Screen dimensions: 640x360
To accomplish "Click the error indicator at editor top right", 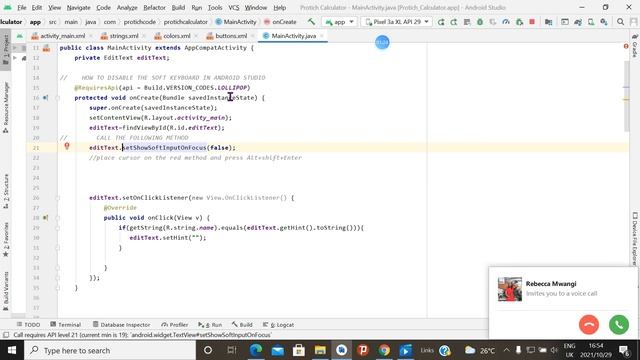I will point(626,47).
